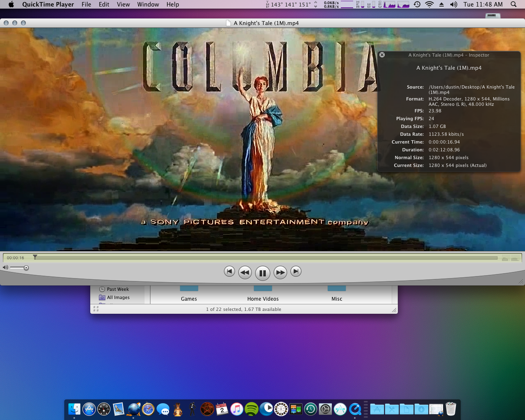Open Dashboard from the Dock
The image size is (525, 420).
click(x=104, y=409)
